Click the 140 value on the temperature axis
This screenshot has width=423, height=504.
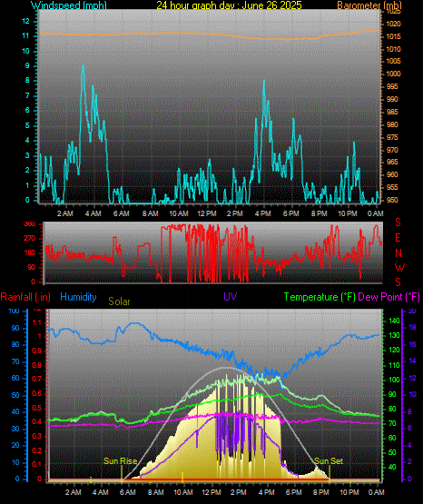point(394,321)
